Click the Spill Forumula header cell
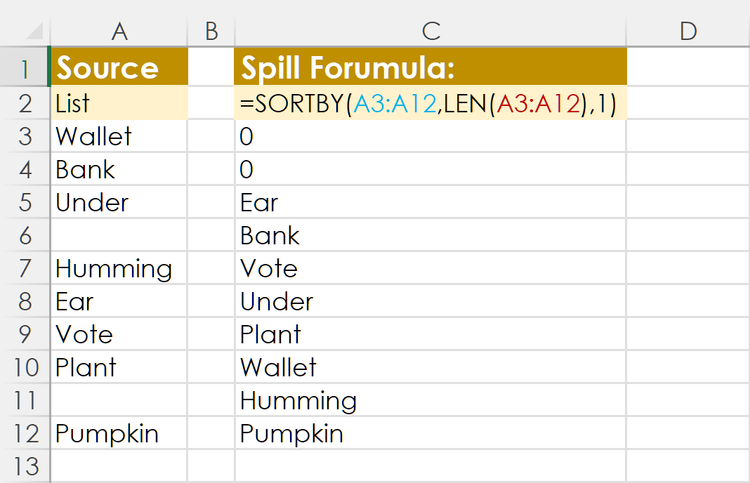Image resolution: width=750 pixels, height=483 pixels. 430,67
